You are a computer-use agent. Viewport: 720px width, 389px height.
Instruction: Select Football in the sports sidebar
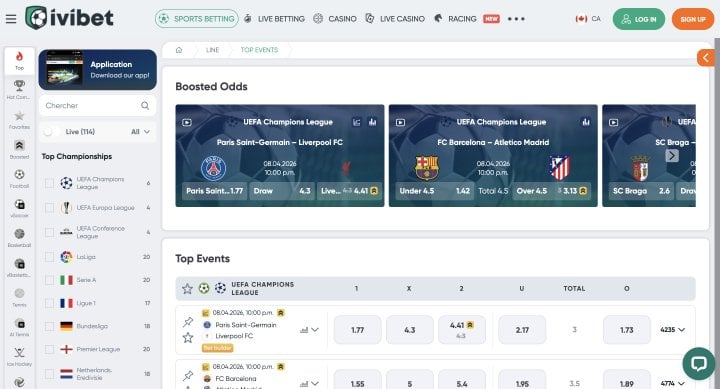(x=19, y=179)
